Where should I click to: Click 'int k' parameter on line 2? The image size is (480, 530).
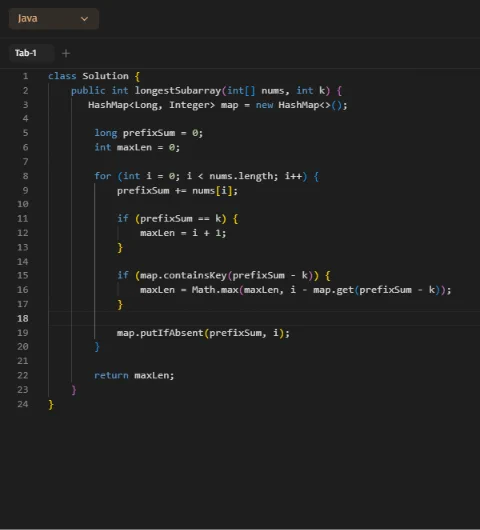click(x=311, y=91)
